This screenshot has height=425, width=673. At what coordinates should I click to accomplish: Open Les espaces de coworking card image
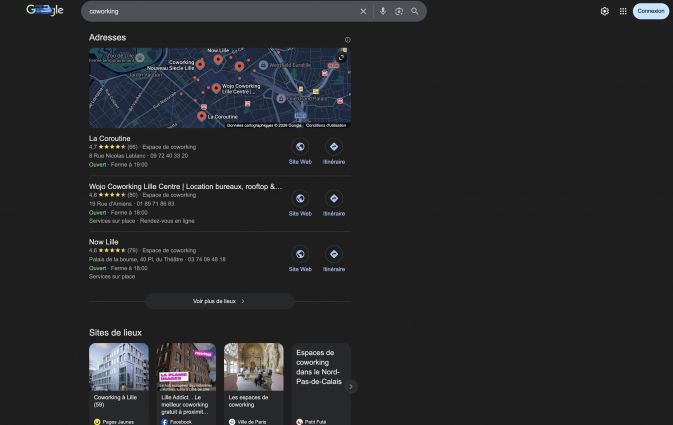(254, 367)
